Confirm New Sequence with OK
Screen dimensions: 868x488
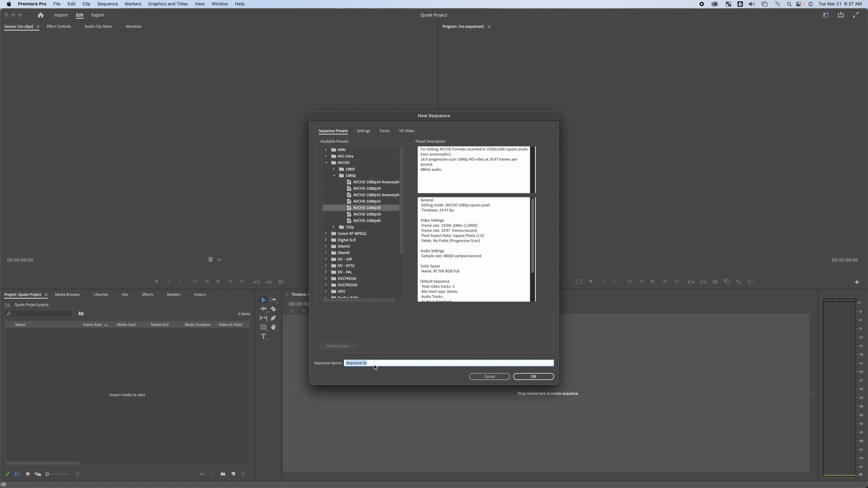tap(533, 377)
